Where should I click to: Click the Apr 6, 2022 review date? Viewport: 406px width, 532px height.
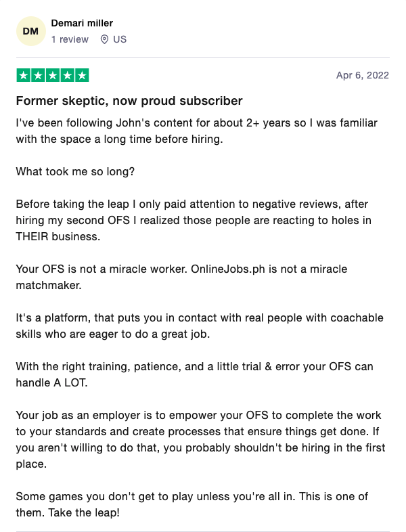tap(362, 75)
